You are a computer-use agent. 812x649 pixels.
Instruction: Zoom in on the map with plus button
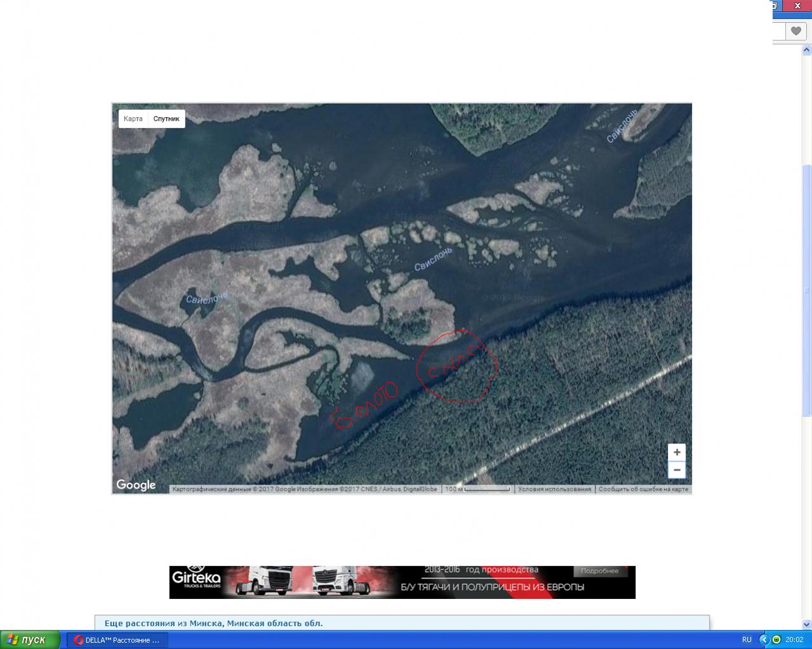tap(677, 452)
